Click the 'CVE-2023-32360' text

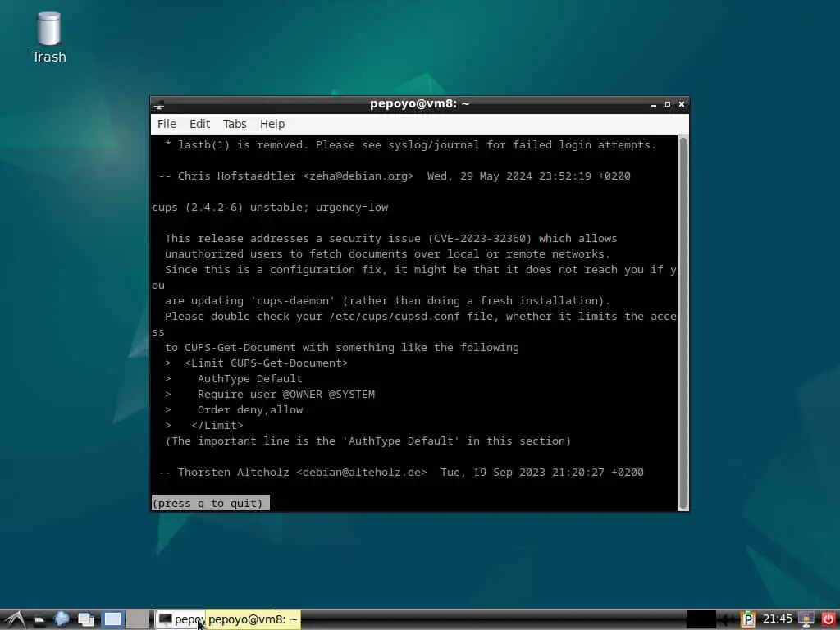pyautogui.click(x=479, y=239)
